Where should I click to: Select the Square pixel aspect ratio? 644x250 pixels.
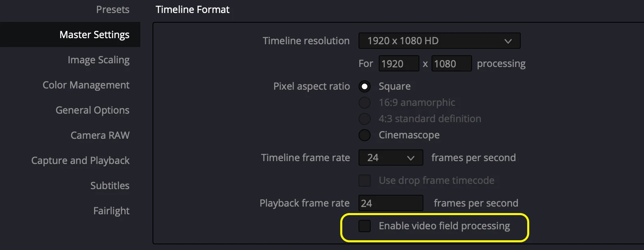[365, 86]
